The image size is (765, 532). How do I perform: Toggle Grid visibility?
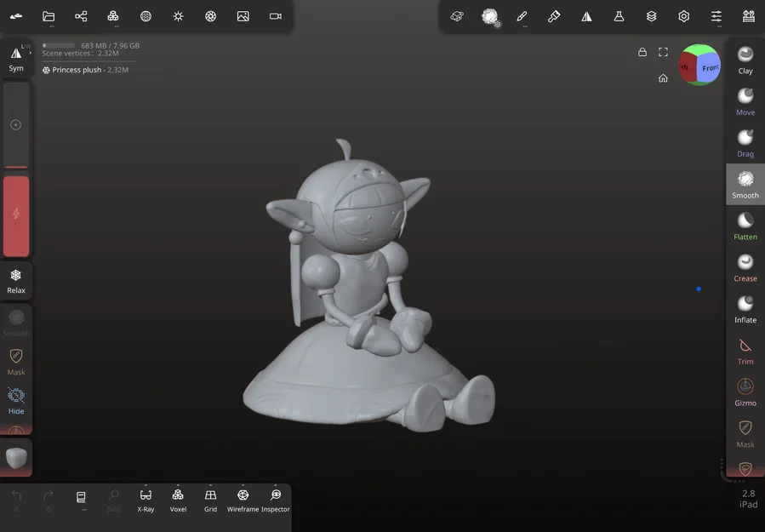pyautogui.click(x=210, y=501)
